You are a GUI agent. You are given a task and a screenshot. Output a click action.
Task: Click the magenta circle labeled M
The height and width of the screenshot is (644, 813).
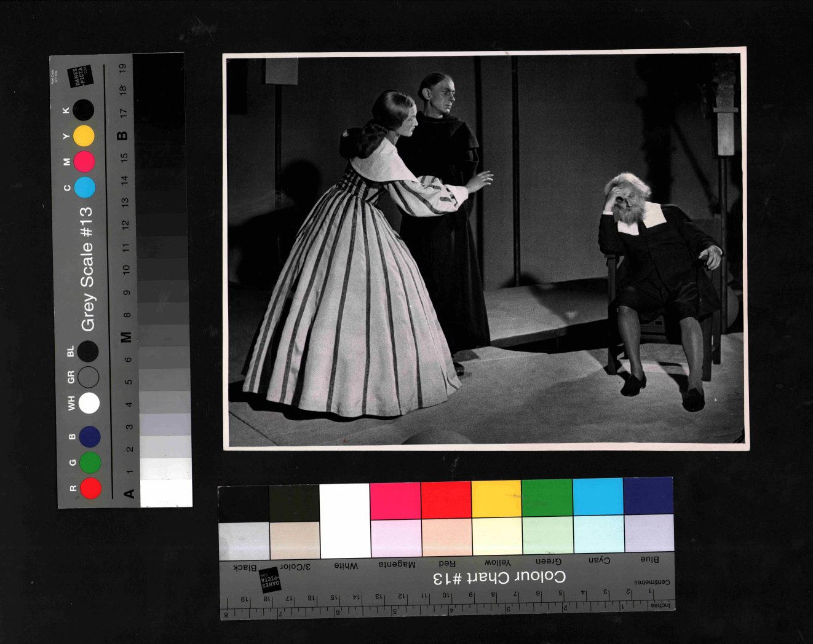tap(84, 162)
